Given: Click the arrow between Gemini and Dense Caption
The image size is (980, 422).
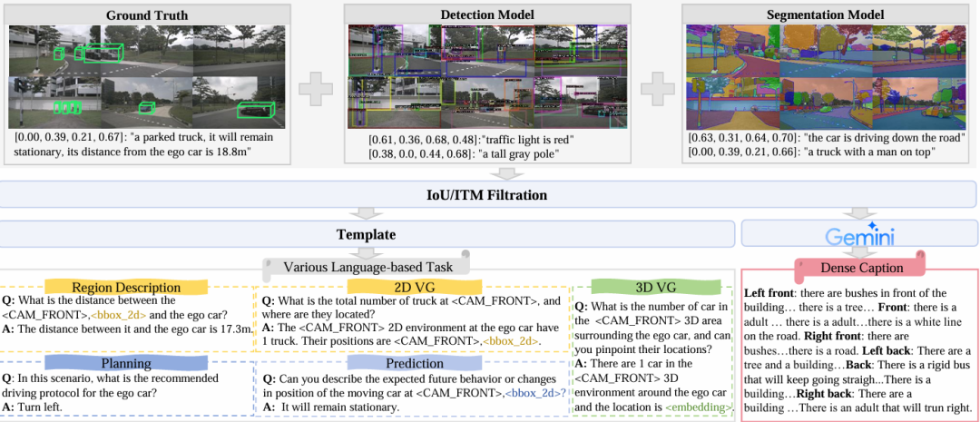Looking at the screenshot, I should 860,252.
